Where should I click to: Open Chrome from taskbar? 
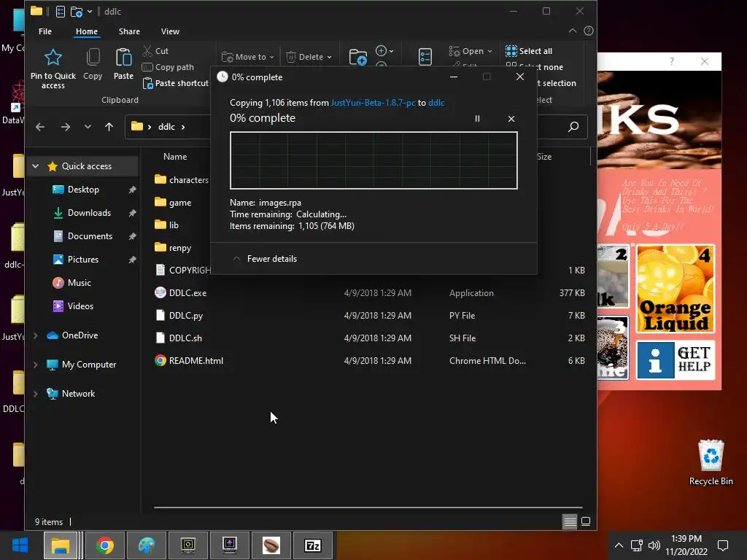(105, 545)
